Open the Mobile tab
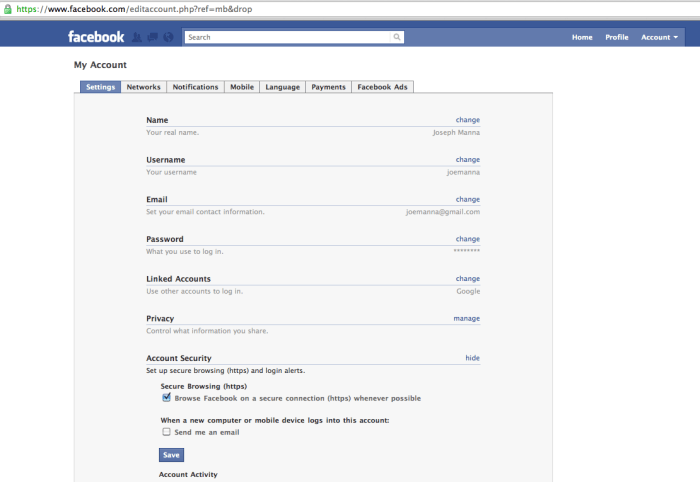This screenshot has height=482, width=700. click(x=242, y=87)
